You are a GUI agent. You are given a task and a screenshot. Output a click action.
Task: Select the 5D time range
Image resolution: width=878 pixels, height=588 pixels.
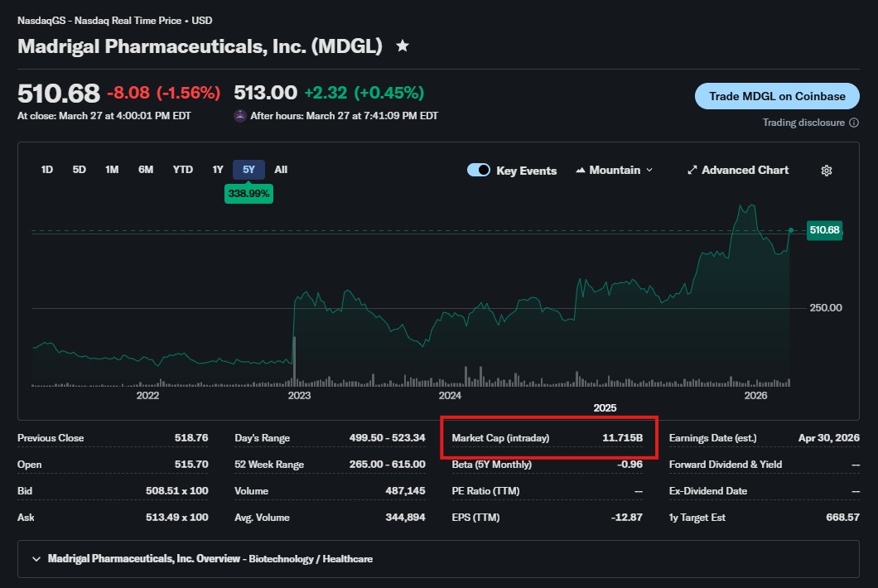[79, 170]
